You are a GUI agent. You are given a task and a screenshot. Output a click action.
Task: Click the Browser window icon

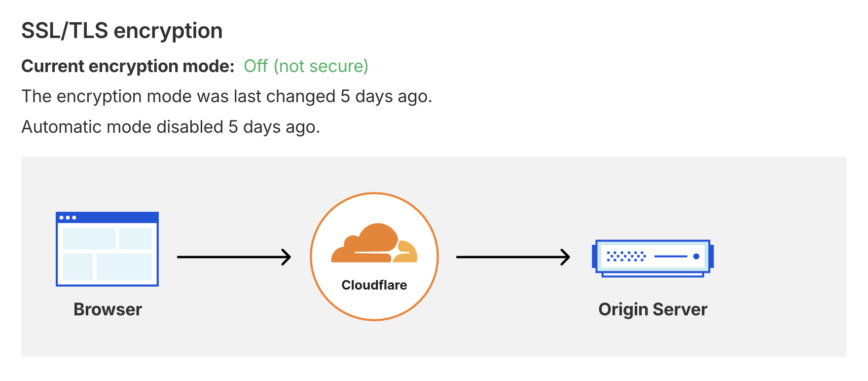pos(107,249)
